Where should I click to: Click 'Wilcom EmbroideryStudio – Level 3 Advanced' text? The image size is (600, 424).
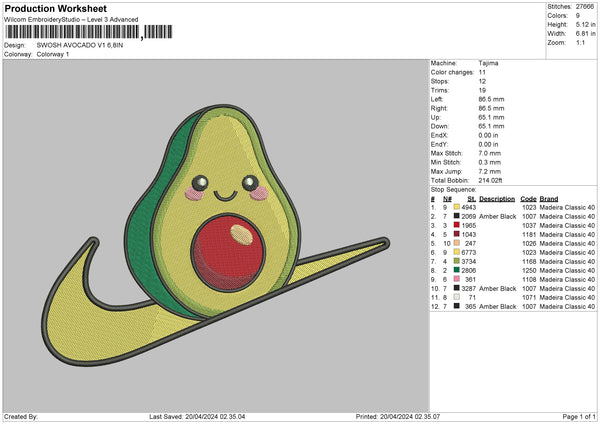[x=71, y=20]
